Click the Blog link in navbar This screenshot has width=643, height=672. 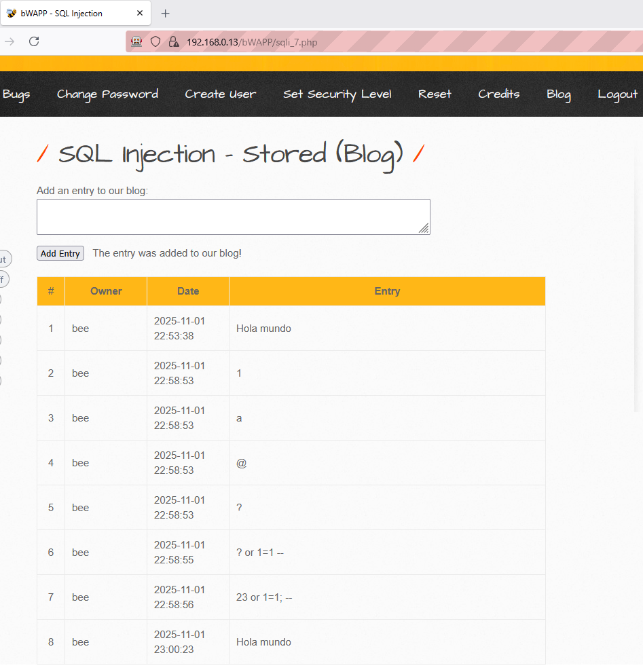[558, 94]
